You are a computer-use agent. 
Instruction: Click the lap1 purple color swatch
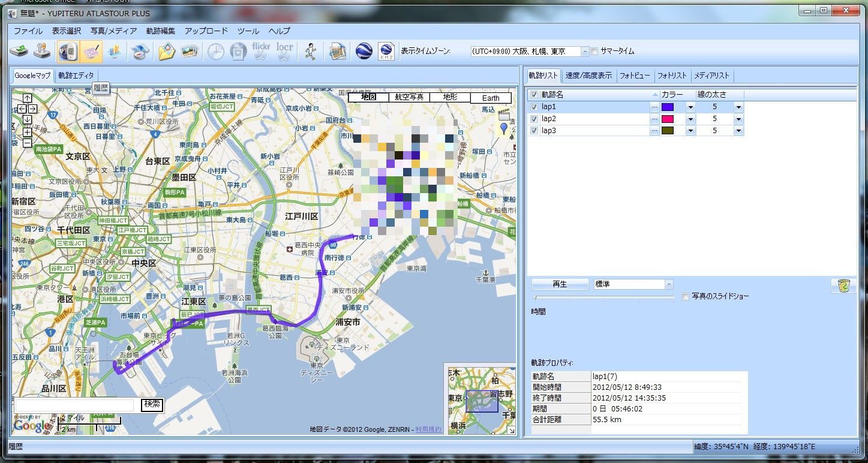tap(668, 107)
